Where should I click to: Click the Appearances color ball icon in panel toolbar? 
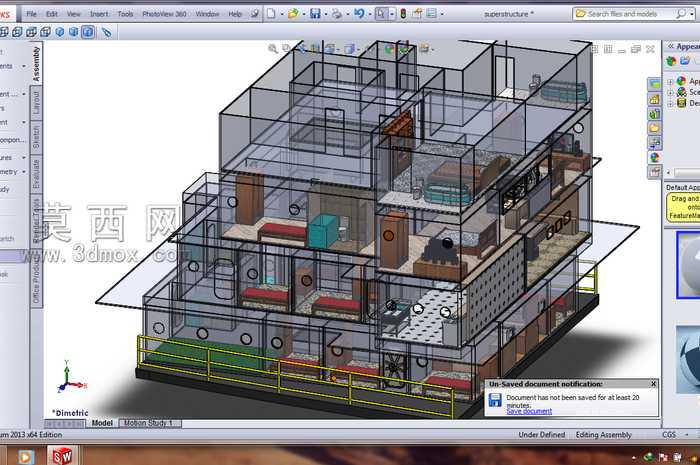(x=671, y=61)
